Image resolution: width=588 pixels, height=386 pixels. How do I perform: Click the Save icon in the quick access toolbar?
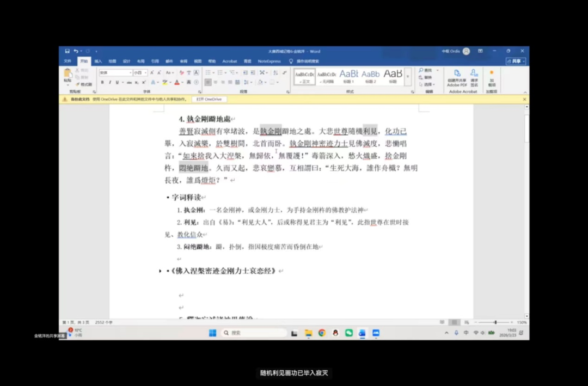coord(67,51)
